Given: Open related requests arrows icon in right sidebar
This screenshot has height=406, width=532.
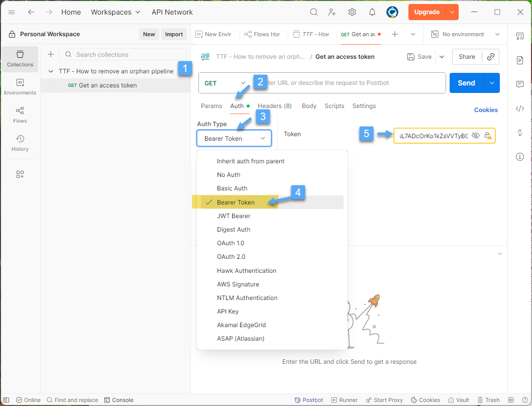Looking at the screenshot, I should 520,133.
